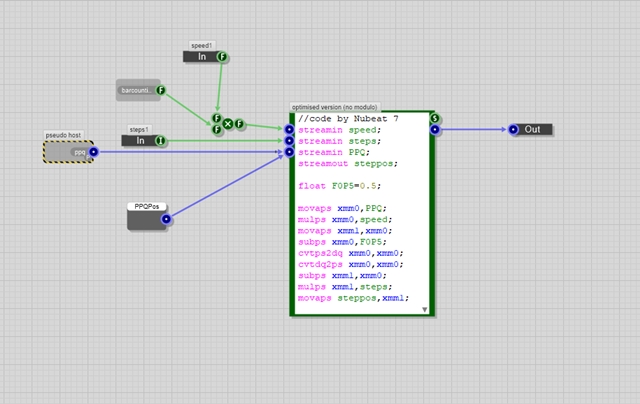Click the speed stream input connector on code block

point(289,130)
